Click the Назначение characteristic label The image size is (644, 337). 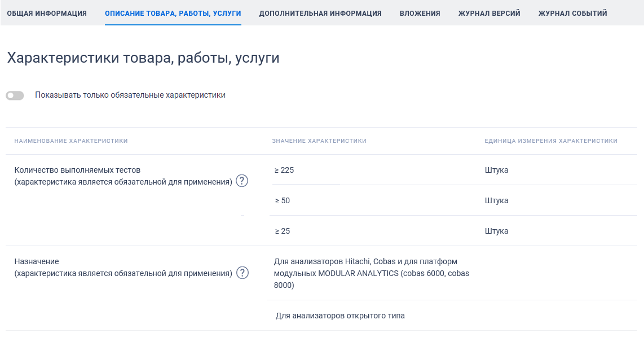[37, 261]
